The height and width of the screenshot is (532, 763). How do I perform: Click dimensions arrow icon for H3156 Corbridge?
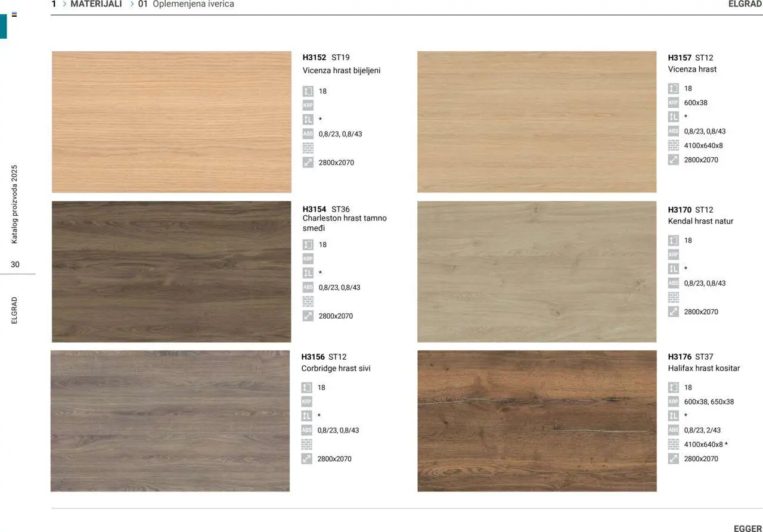click(x=306, y=459)
